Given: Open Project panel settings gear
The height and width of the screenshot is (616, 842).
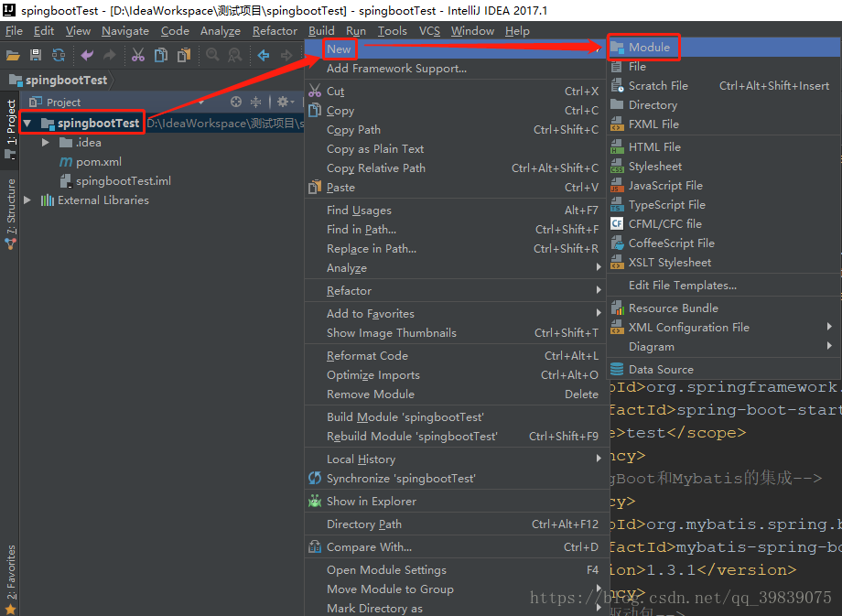Looking at the screenshot, I should (284, 102).
